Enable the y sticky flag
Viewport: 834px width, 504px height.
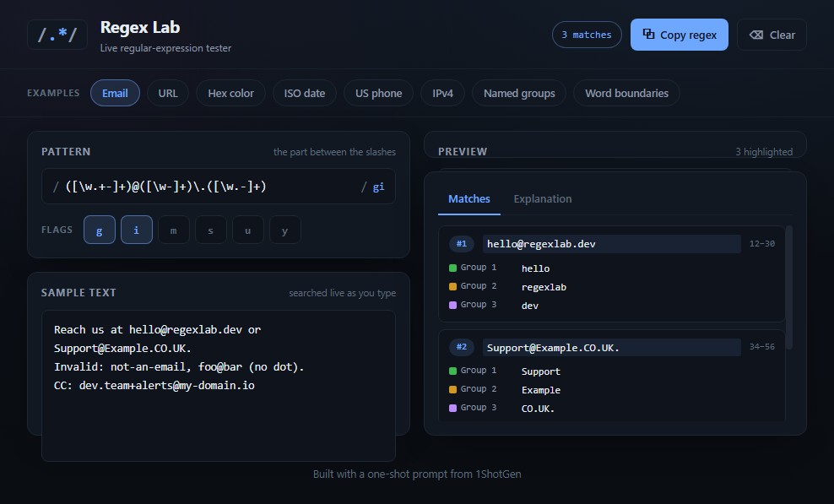[285, 230]
